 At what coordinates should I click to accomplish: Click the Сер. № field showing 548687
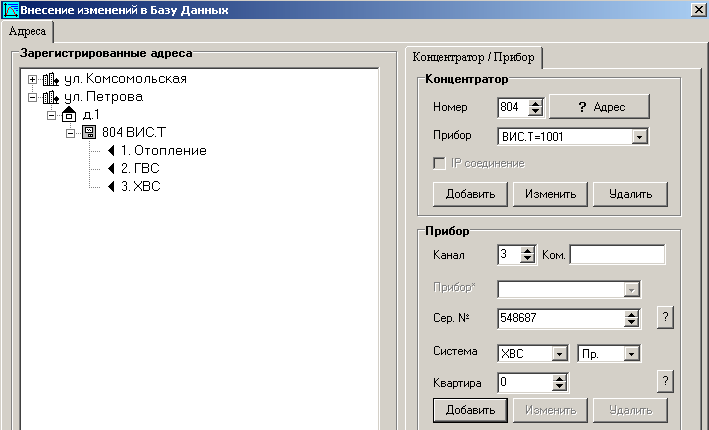tap(561, 318)
